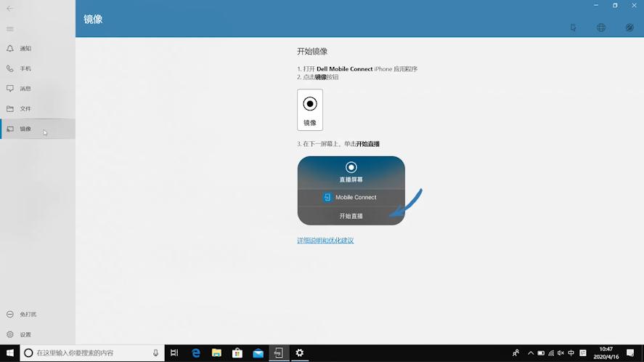Screen dimensions: 644x362
Task: Open 通知 (Notifications) in sidebar
Action: point(38,49)
